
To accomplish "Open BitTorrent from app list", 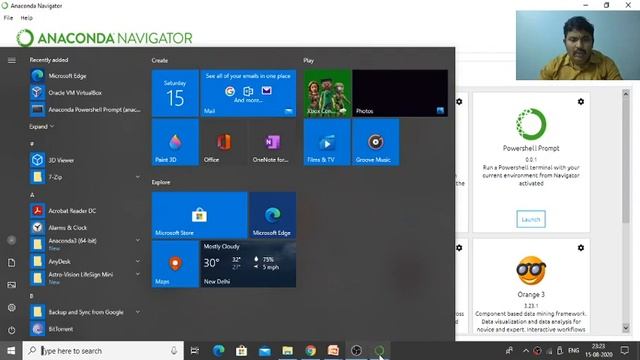I will 85,329.
